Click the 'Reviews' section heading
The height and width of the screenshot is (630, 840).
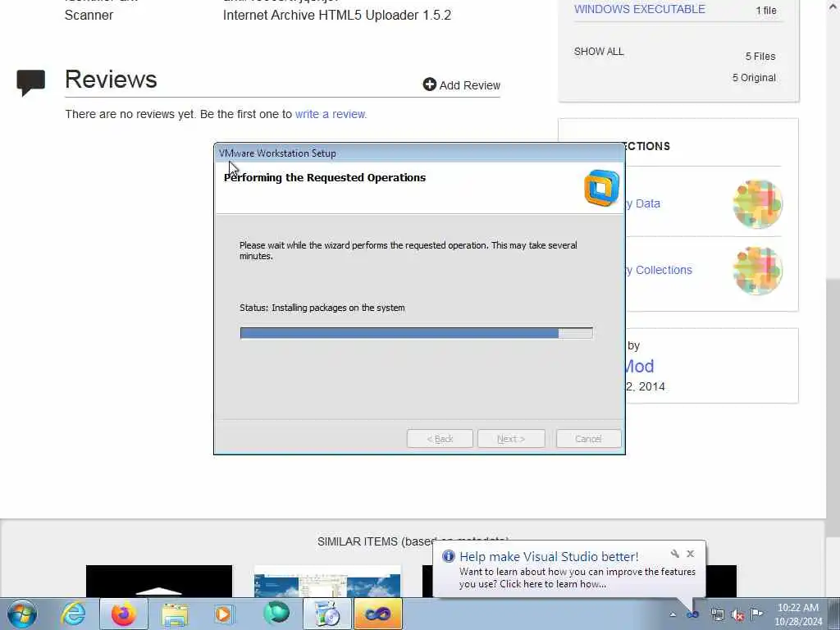pos(111,80)
